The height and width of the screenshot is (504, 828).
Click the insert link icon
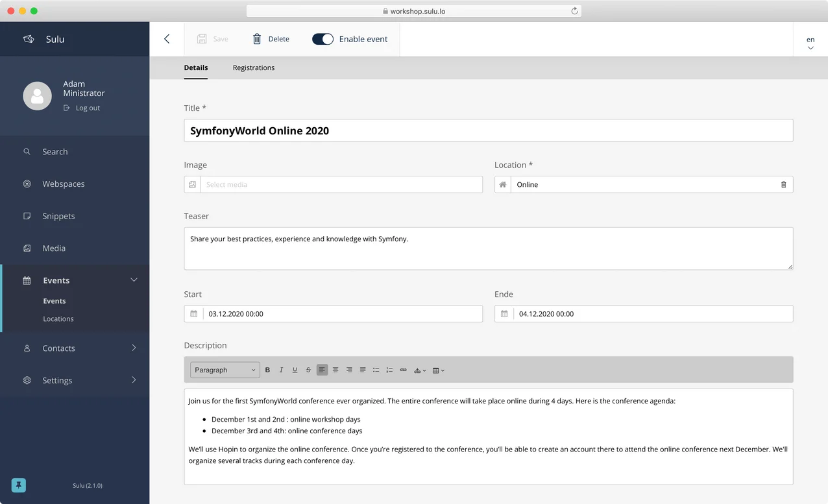[x=403, y=370]
